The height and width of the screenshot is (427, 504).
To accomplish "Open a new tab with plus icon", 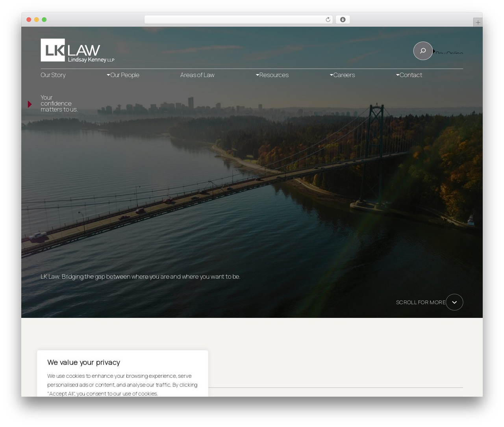I will (x=478, y=22).
